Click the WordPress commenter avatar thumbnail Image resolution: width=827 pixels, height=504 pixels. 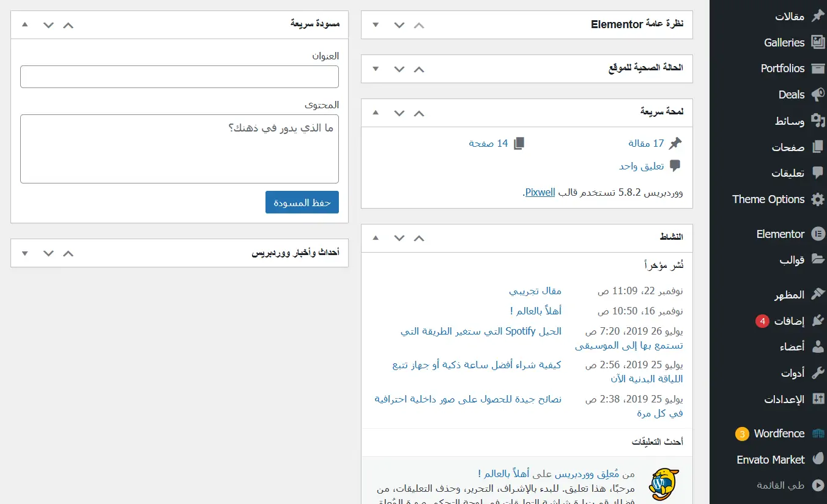point(664,485)
